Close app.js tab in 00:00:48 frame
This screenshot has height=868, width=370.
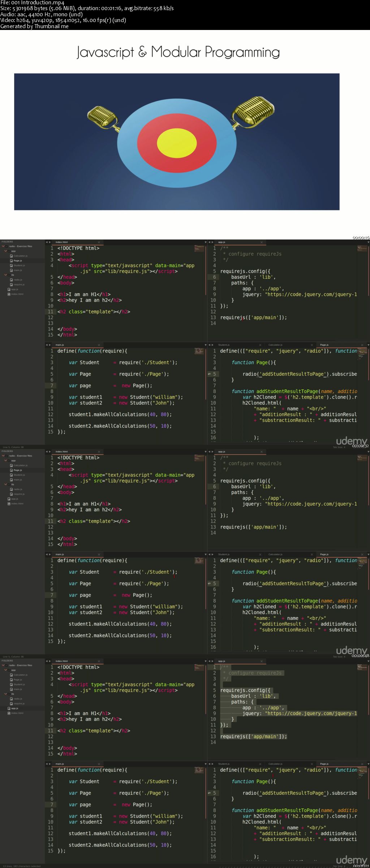click(x=262, y=452)
